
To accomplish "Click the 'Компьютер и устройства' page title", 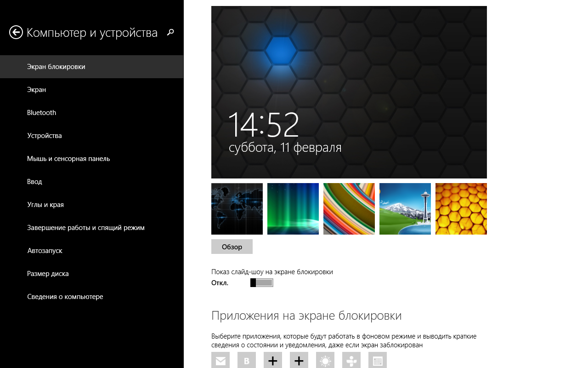I will coord(92,33).
